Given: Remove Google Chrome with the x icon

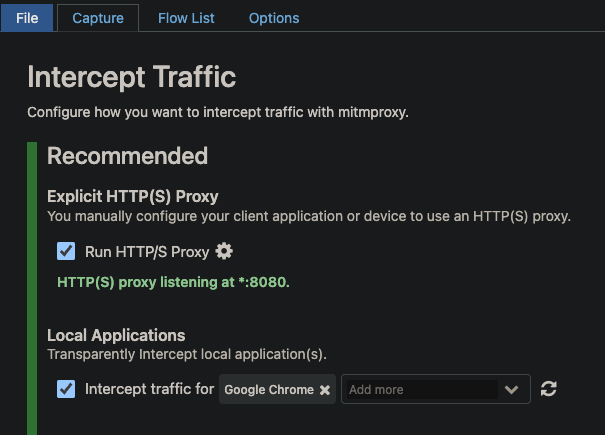Looking at the screenshot, I should [325, 390].
